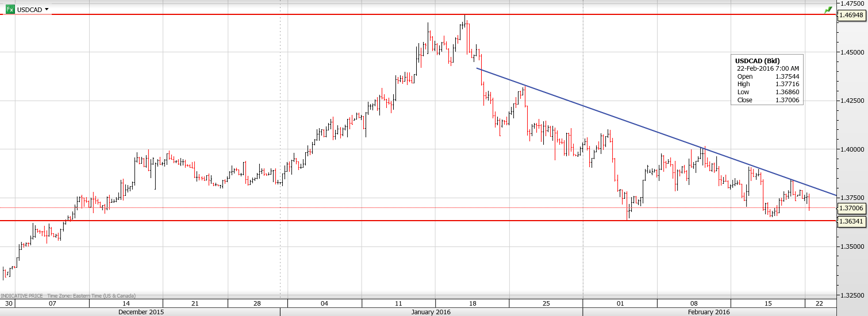This screenshot has height=316, width=868.
Task: Click February 2016 on the time axis
Action: pyautogui.click(x=708, y=312)
